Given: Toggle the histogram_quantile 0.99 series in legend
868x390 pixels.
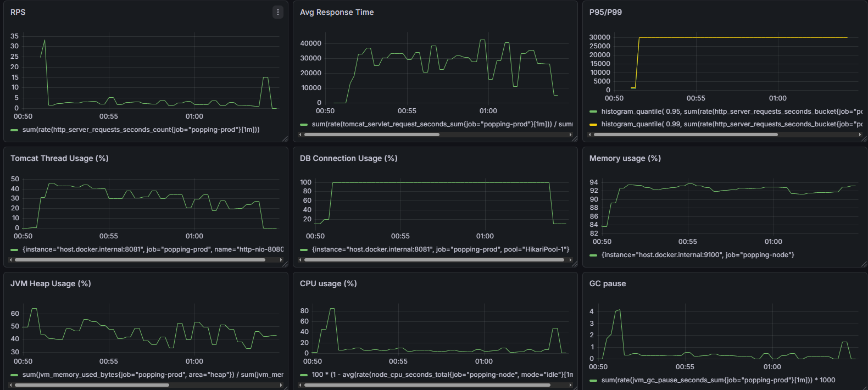Looking at the screenshot, I should [731, 124].
